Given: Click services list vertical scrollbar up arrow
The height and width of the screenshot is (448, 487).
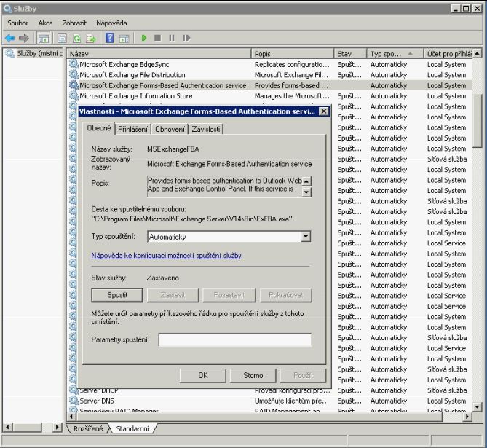Looking at the screenshot, I should tap(477, 53).
